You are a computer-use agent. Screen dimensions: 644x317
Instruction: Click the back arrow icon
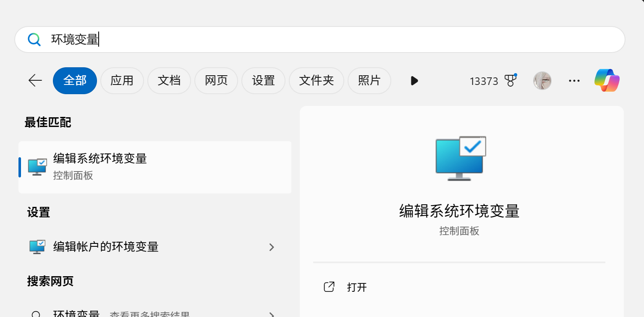point(35,81)
